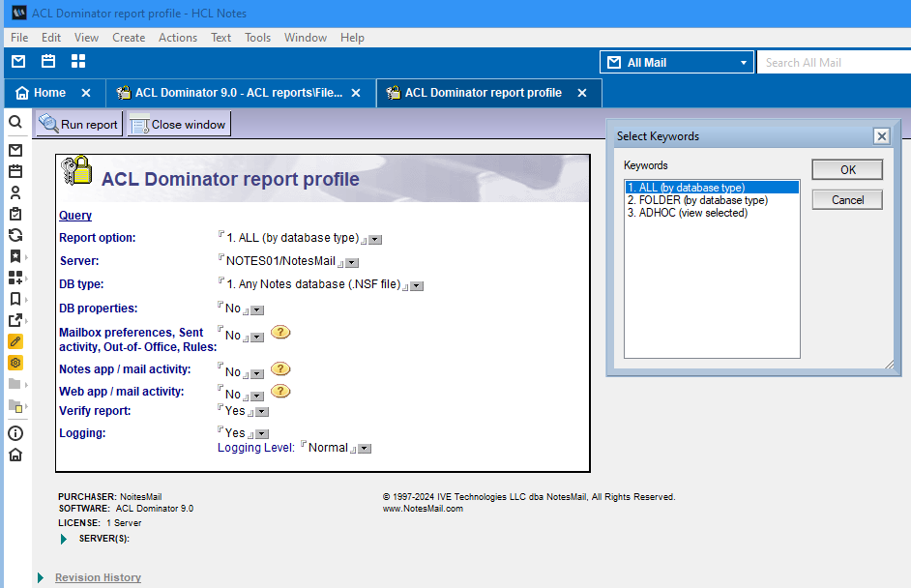
Task: Open the apps grid icon in top bar
Action: point(78,62)
